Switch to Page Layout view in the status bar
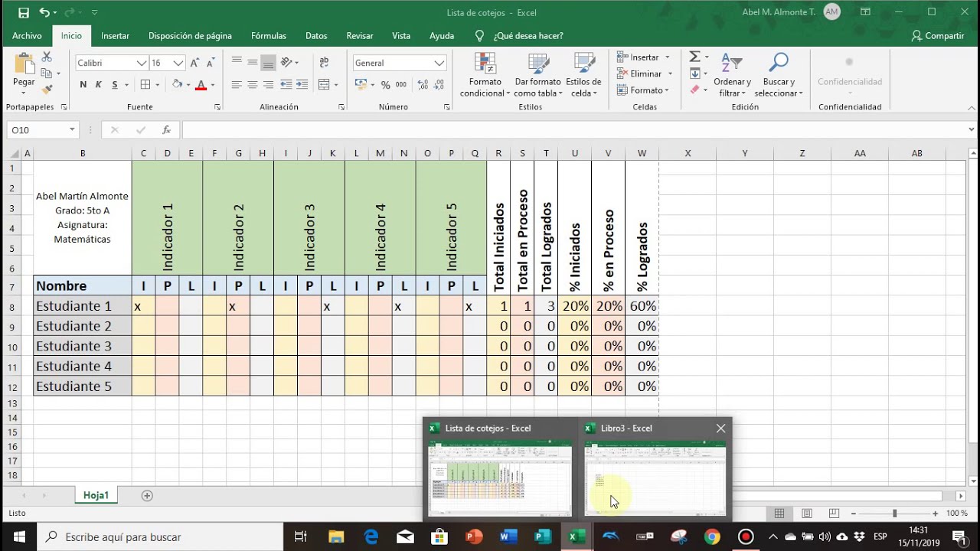980x551 pixels. click(807, 514)
